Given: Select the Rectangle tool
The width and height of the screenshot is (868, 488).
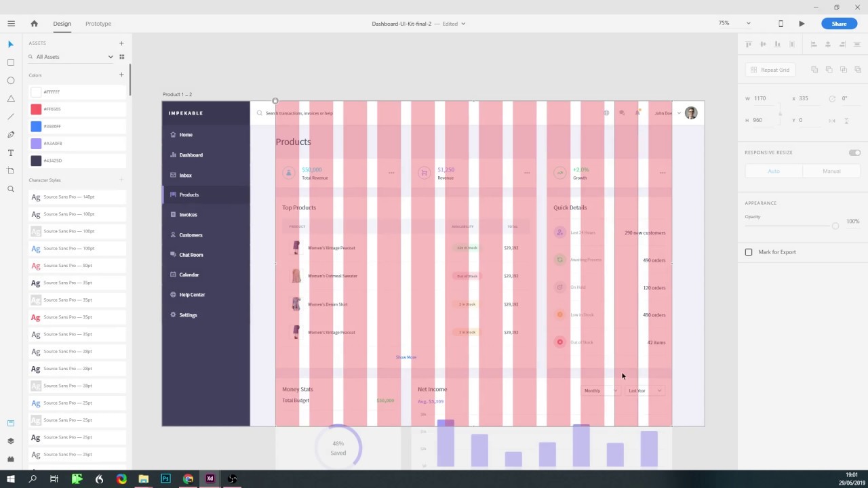Looking at the screenshot, I should (11, 62).
